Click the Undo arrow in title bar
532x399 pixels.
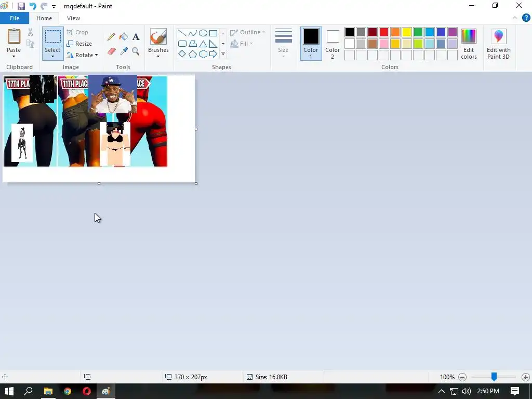point(33,6)
